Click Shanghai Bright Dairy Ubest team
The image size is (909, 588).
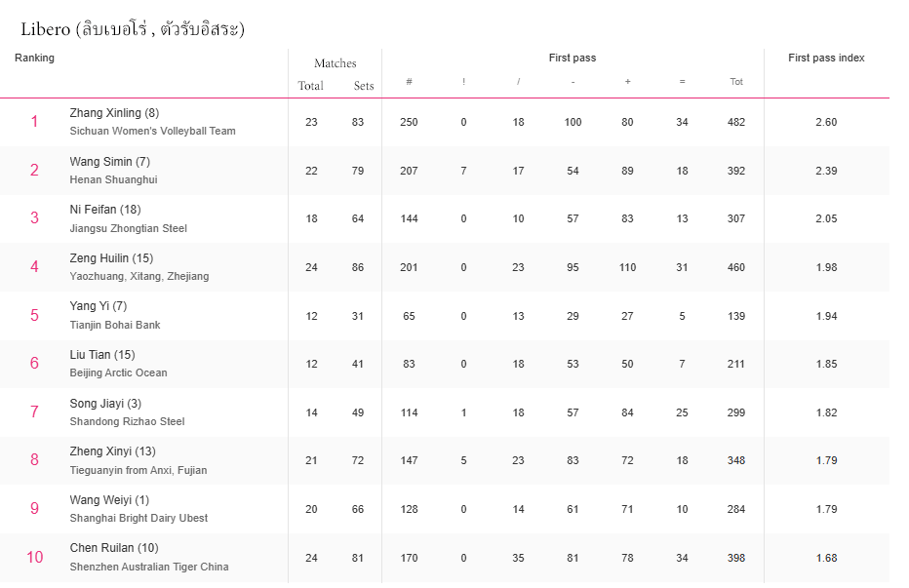(x=138, y=518)
